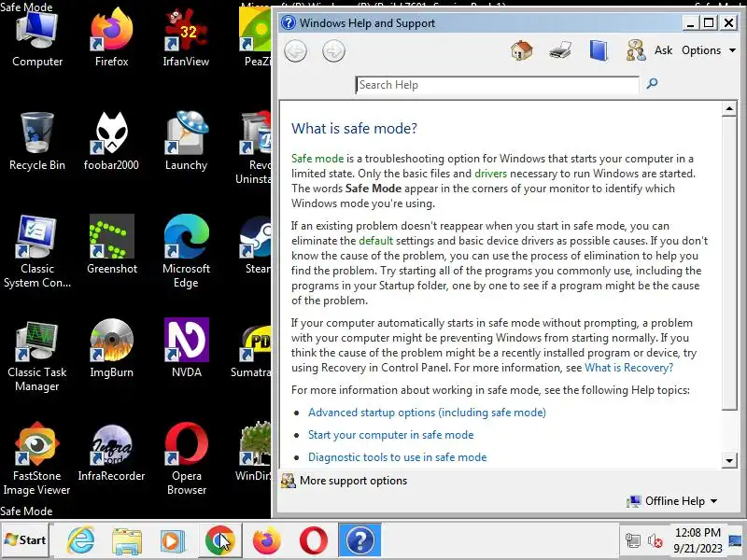Launch Chrome from the taskbar
747x560 pixels.
tap(219, 540)
